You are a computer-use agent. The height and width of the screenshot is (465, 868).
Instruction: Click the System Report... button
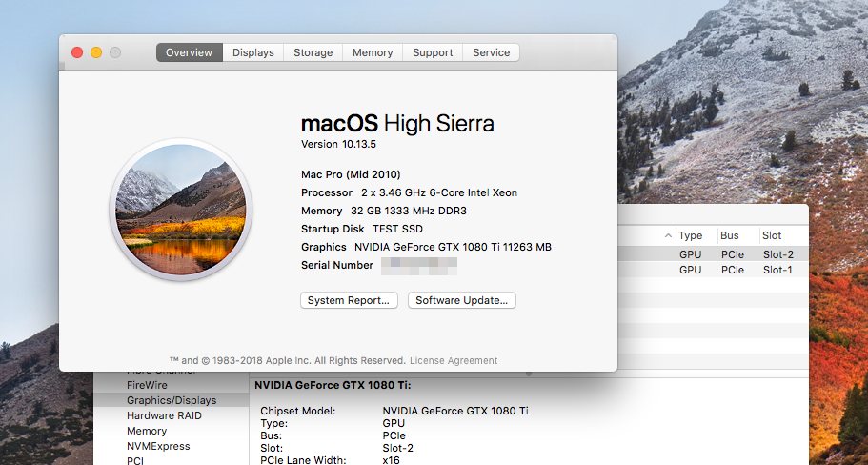tap(349, 300)
